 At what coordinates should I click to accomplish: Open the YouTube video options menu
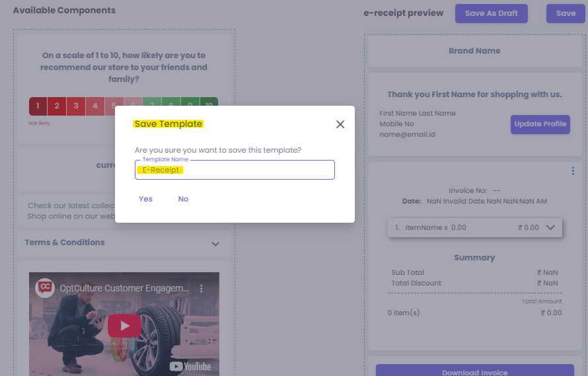point(202,289)
